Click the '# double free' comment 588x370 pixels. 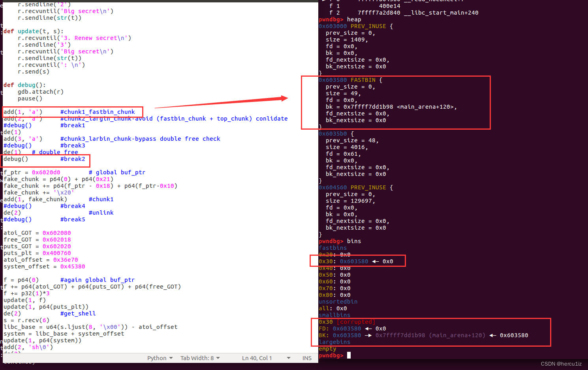point(55,152)
